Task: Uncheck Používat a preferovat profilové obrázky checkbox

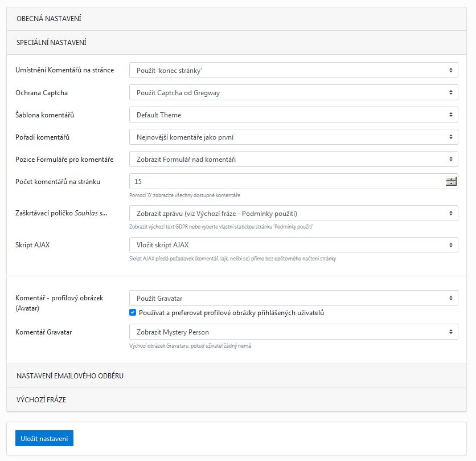Action: tap(133, 313)
